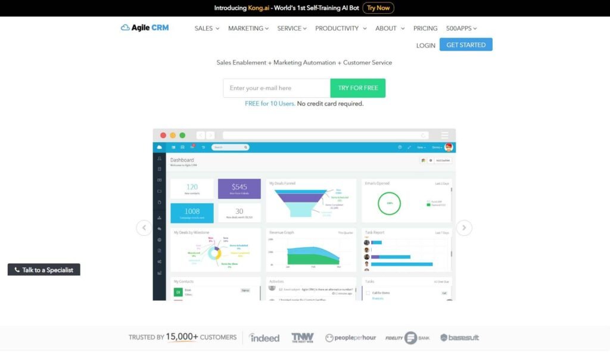Expand the MARKETING dropdown menu
The width and height of the screenshot is (610, 364).
(x=248, y=29)
